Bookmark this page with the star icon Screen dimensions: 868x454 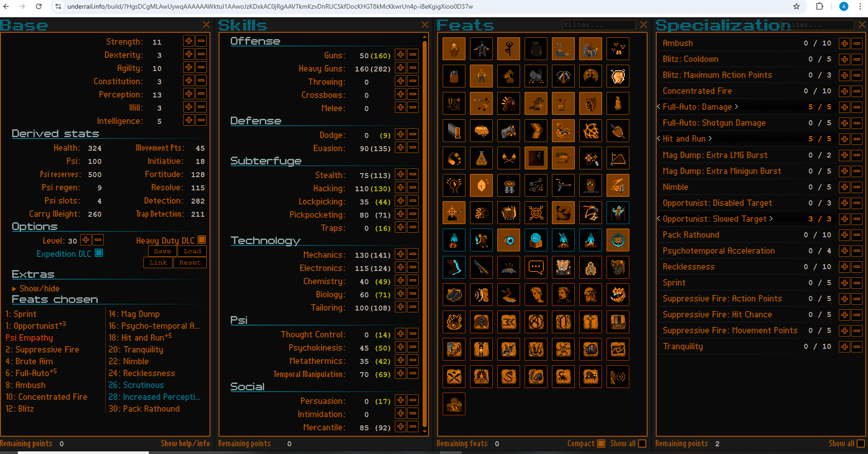[x=797, y=6]
